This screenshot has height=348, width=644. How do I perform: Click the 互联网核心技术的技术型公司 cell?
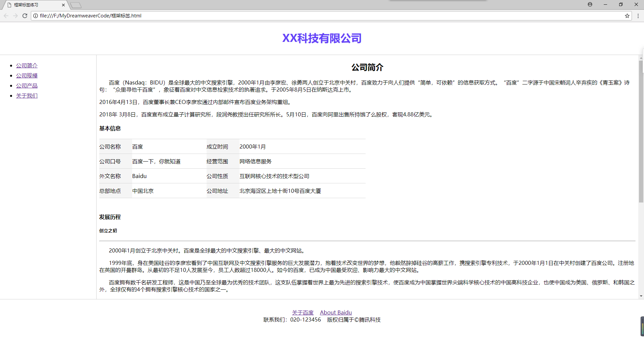point(274,176)
